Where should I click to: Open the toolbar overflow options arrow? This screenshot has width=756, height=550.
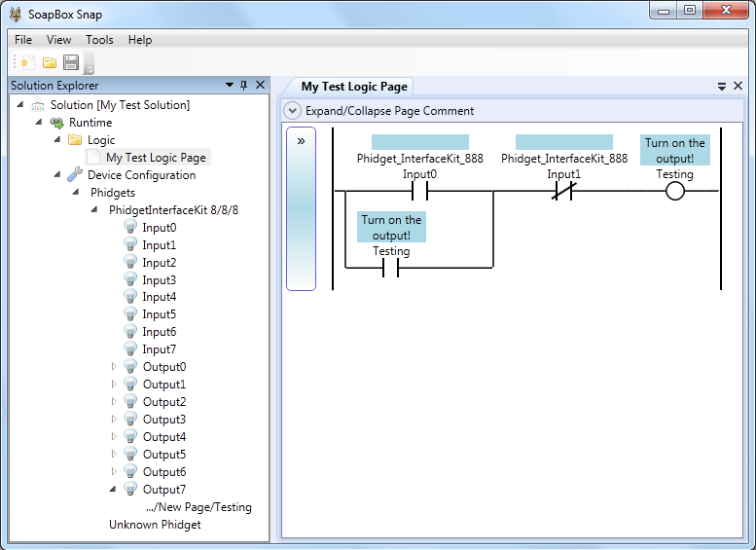pos(90,70)
